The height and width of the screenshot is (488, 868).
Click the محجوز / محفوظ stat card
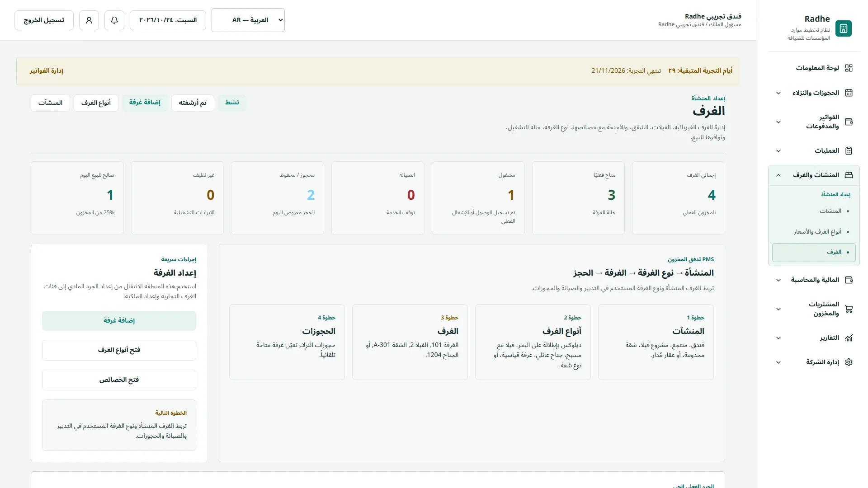point(278,198)
